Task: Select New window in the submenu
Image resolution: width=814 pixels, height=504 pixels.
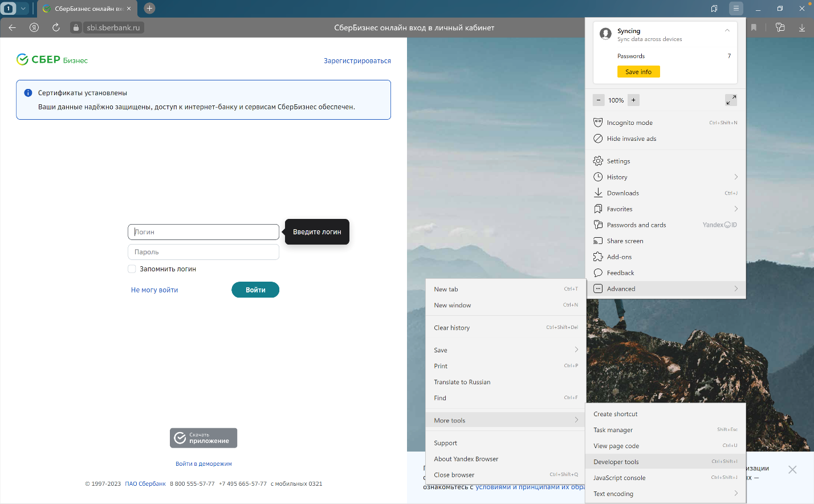Action: 506,306
